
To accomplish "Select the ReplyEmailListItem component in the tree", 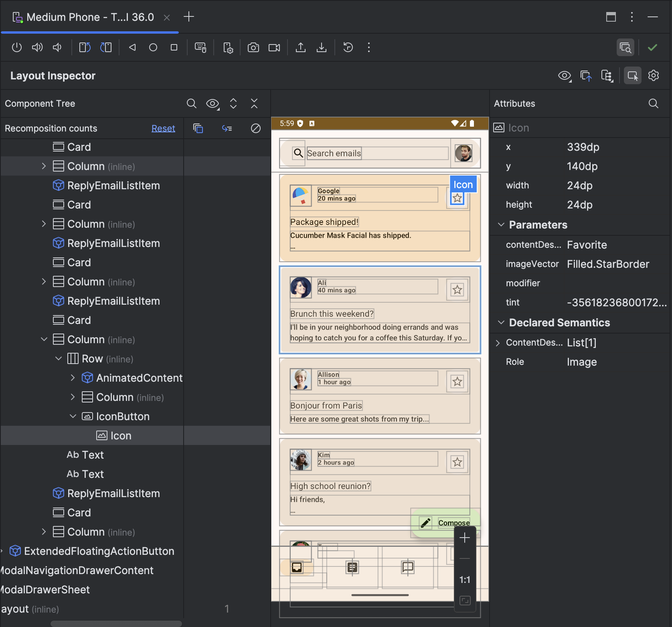I will (x=113, y=185).
